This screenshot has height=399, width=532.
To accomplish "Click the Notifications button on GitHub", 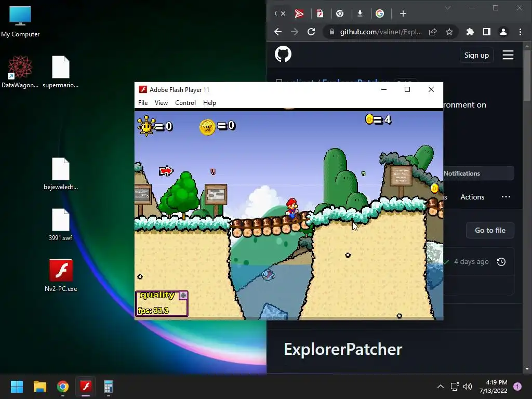I will pos(479,174).
